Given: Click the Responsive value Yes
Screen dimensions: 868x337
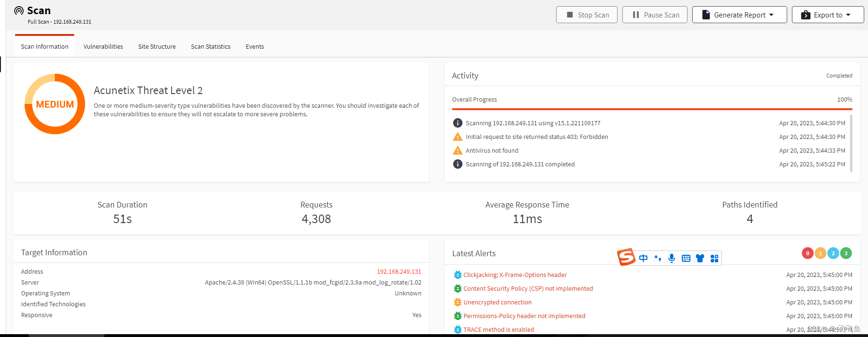Looking at the screenshot, I should point(417,315).
